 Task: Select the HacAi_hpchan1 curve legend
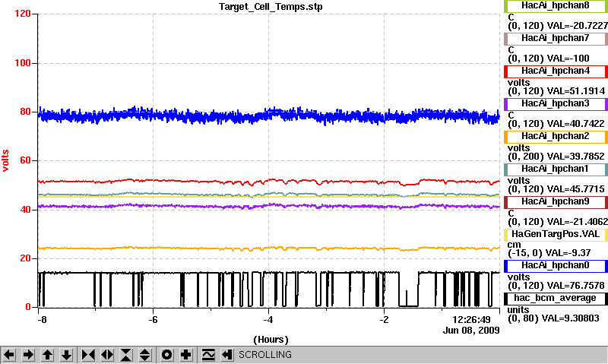(x=556, y=169)
